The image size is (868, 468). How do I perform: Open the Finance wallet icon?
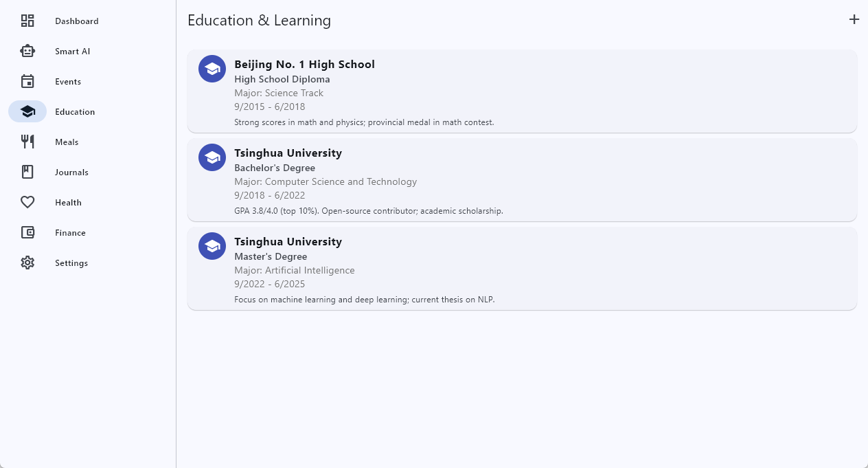[27, 232]
